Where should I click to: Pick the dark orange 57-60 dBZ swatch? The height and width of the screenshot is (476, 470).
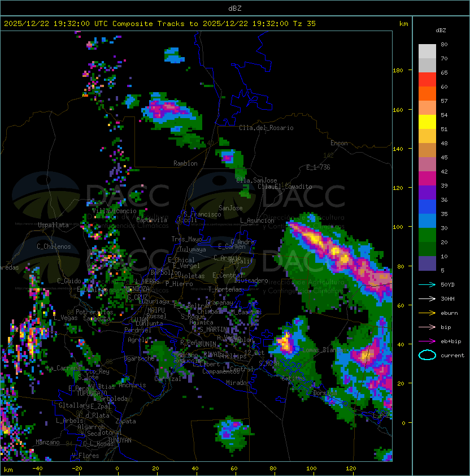coord(427,93)
